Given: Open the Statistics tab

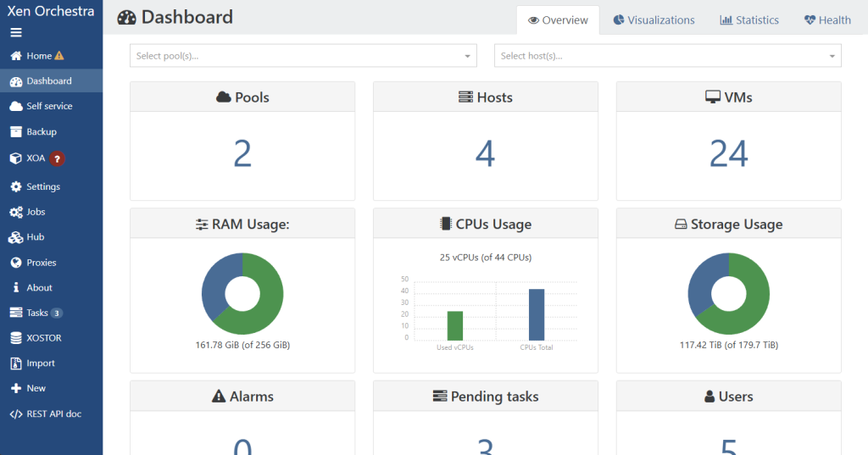Looking at the screenshot, I should coord(749,20).
